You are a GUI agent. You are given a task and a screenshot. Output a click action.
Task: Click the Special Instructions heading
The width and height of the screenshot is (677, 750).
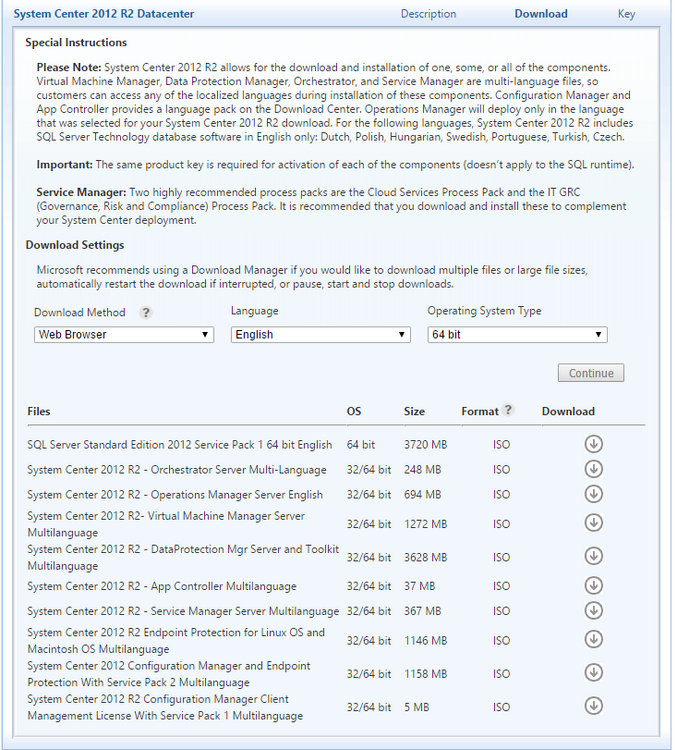(76, 43)
